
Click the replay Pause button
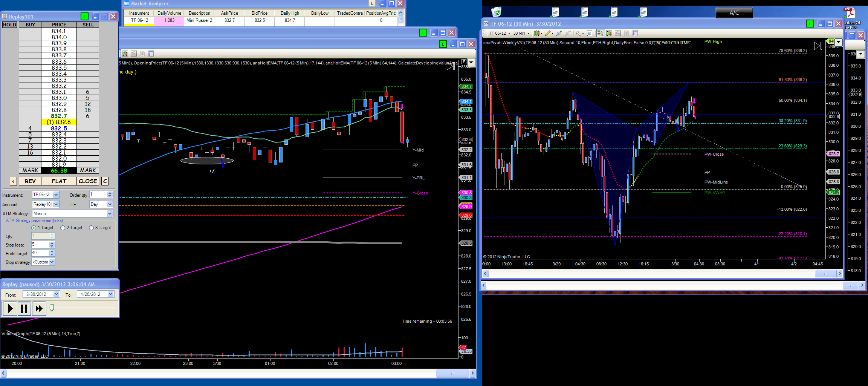point(24,309)
